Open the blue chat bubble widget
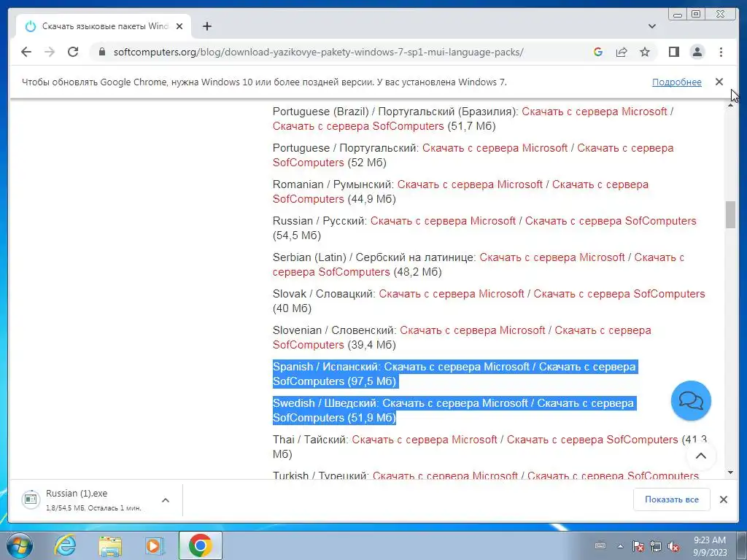 point(691,400)
